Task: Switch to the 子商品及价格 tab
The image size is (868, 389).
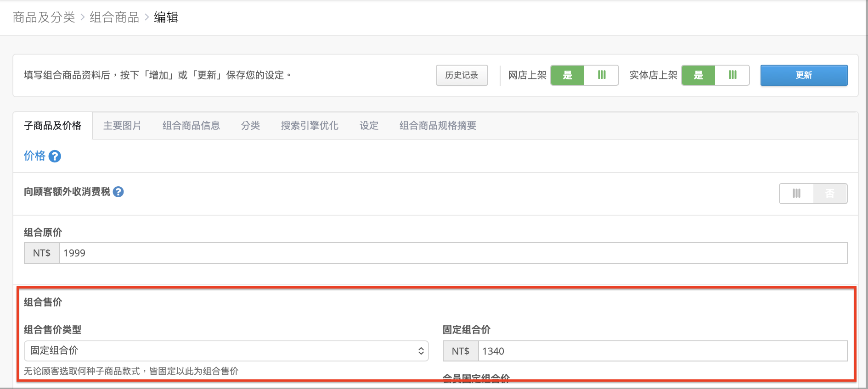Action: tap(53, 126)
